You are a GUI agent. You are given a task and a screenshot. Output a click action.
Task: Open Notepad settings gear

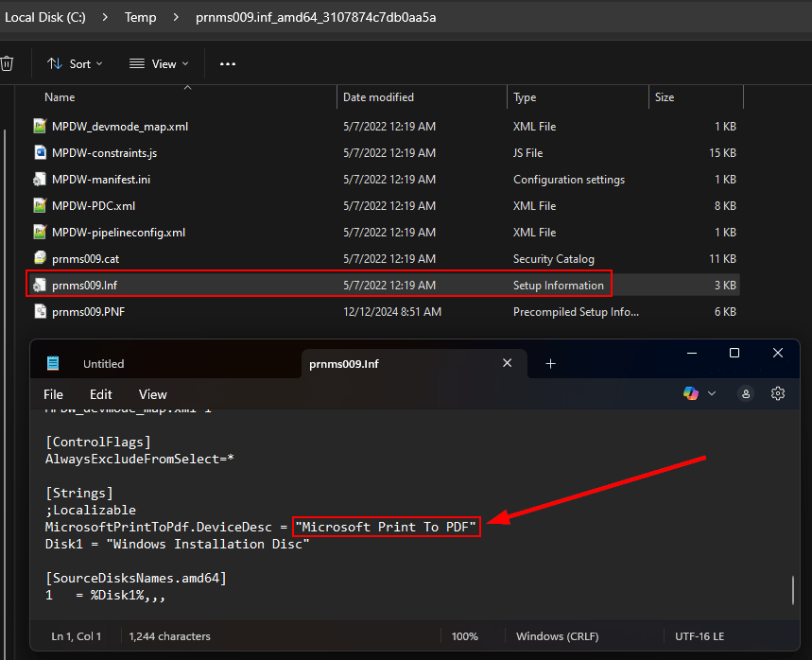coord(778,393)
